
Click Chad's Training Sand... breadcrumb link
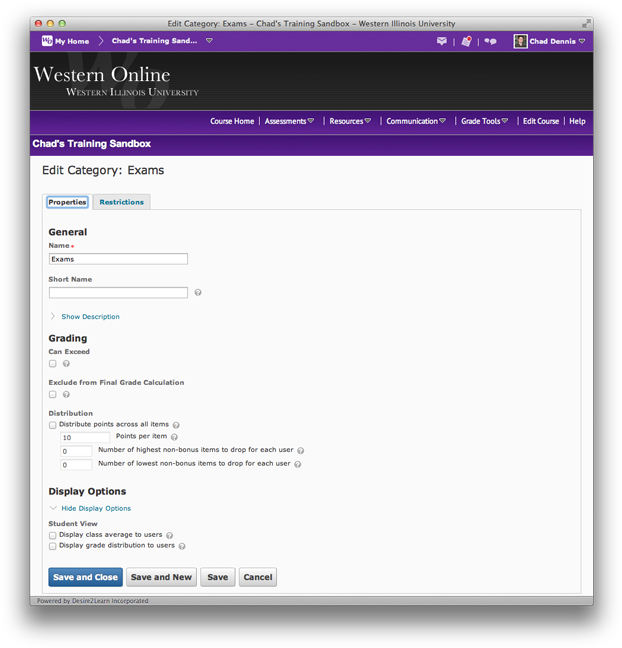pyautogui.click(x=154, y=40)
